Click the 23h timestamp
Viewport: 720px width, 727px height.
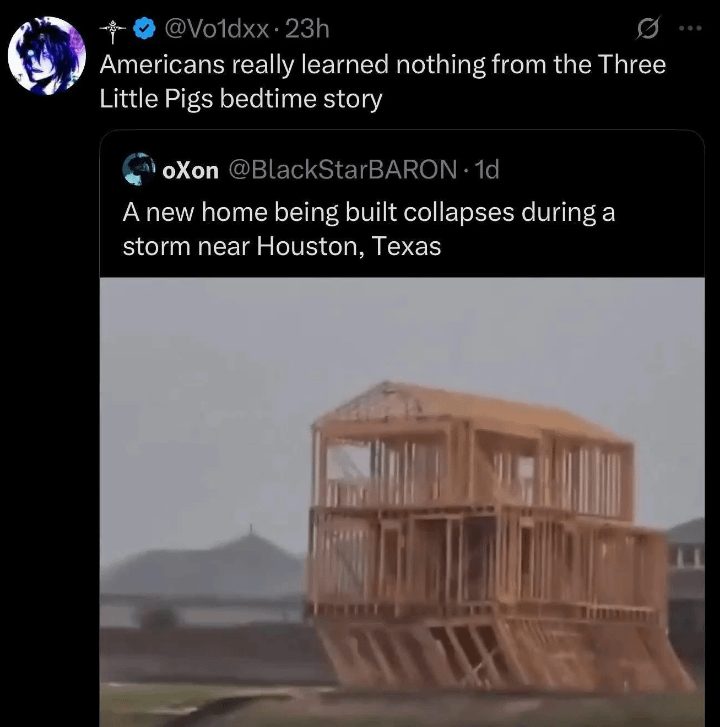(307, 29)
